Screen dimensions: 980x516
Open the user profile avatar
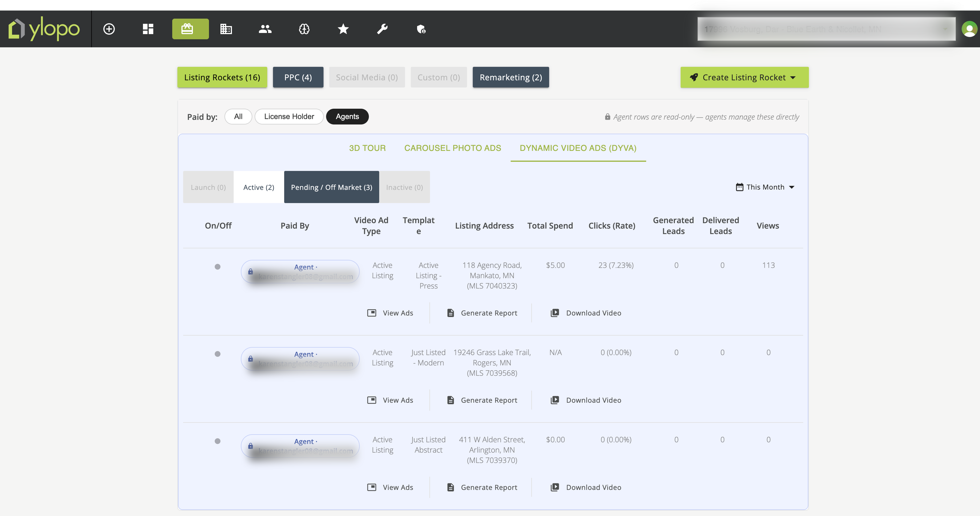click(969, 29)
